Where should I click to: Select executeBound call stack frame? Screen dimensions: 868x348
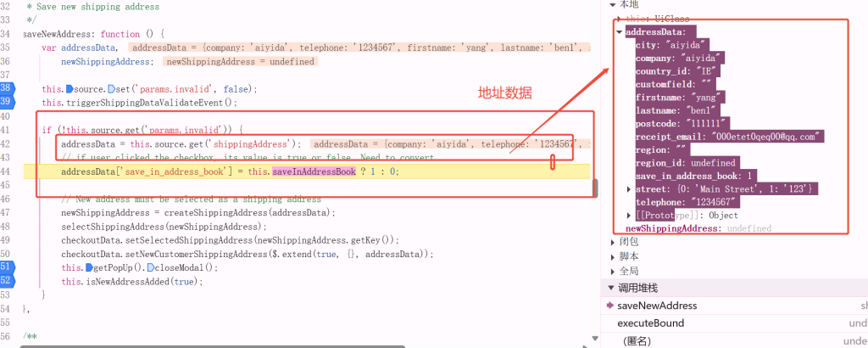click(x=650, y=323)
